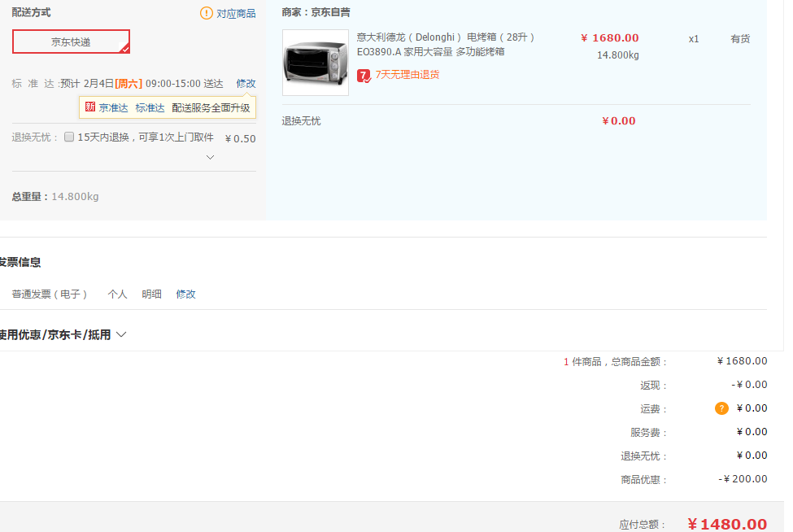
Task: Click the 有货 stock status
Action: [740, 39]
